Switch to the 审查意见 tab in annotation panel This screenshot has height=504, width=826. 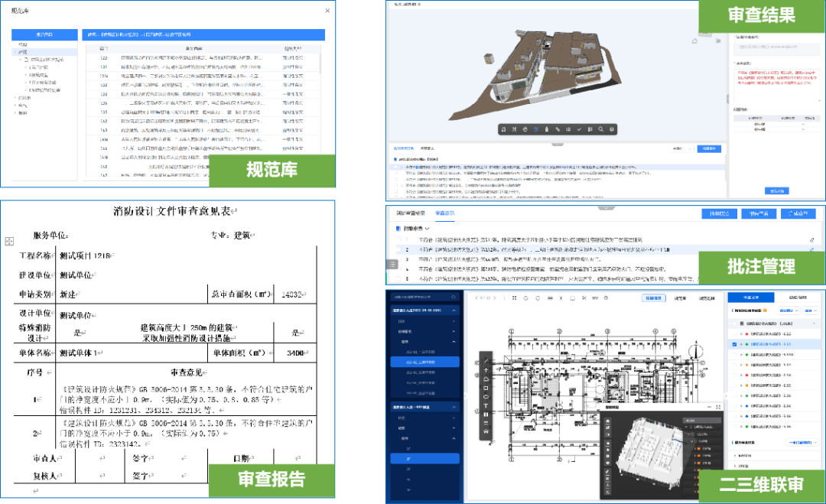click(444, 213)
